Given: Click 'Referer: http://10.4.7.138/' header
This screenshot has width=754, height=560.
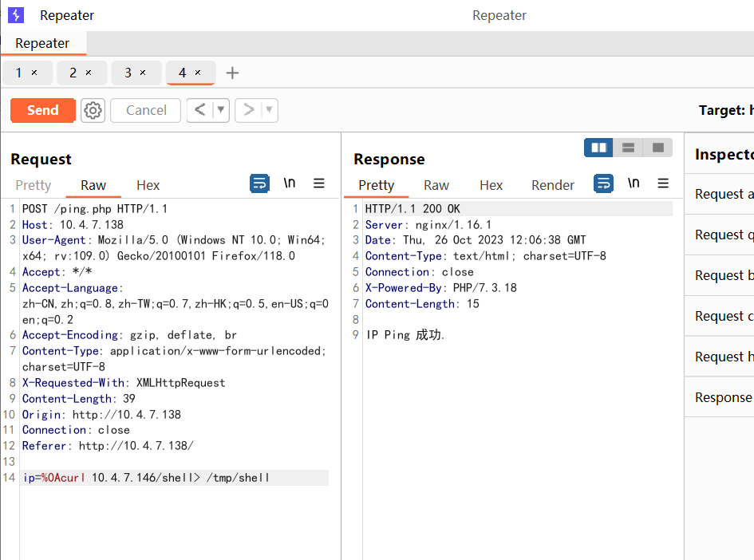Looking at the screenshot, I should tap(108, 446).
